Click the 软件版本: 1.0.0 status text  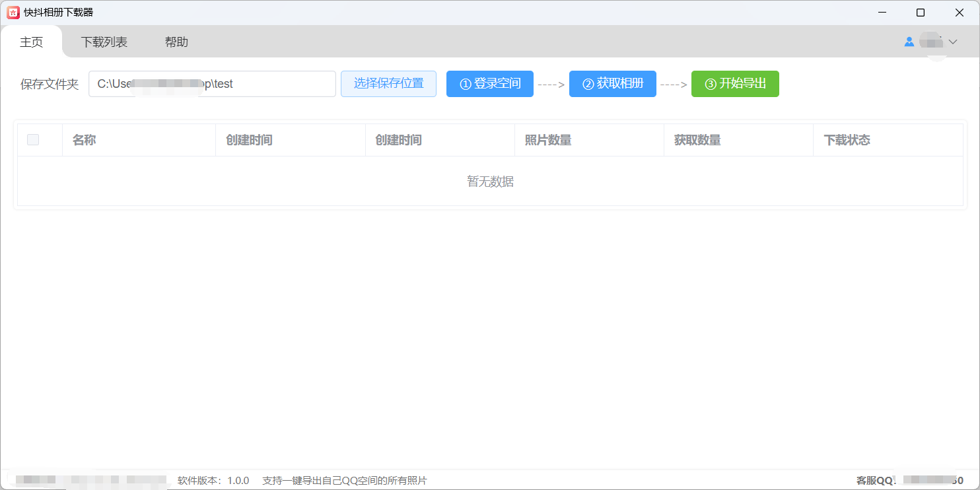tap(213, 481)
